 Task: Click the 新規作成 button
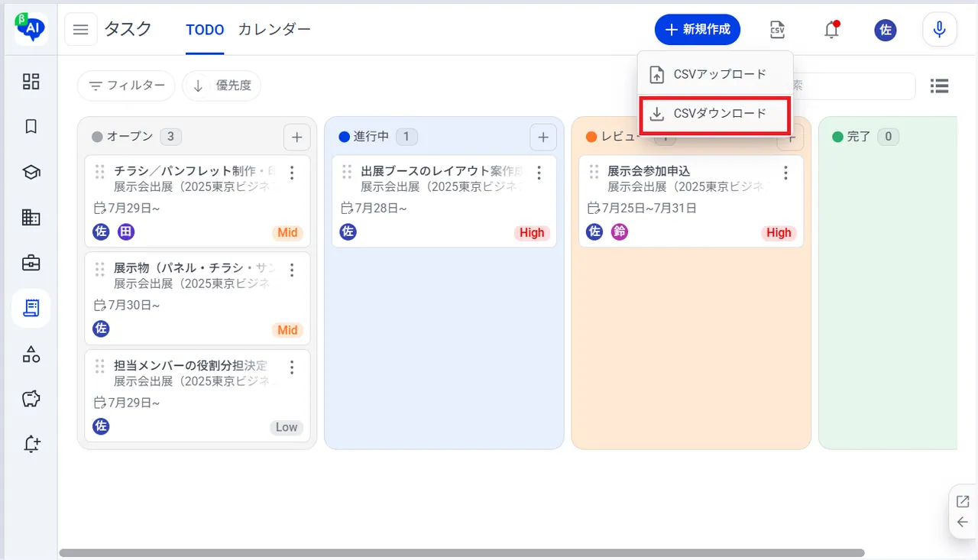(x=698, y=30)
